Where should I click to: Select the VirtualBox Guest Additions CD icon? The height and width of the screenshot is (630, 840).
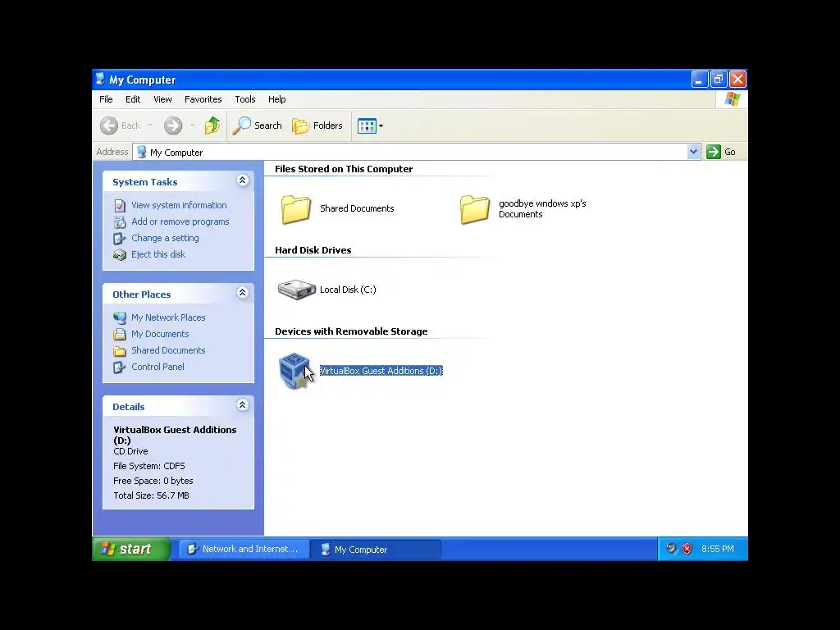(294, 371)
